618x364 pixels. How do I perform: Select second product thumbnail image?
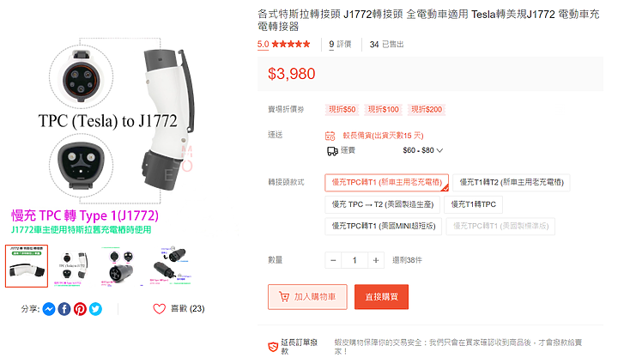(x=72, y=266)
